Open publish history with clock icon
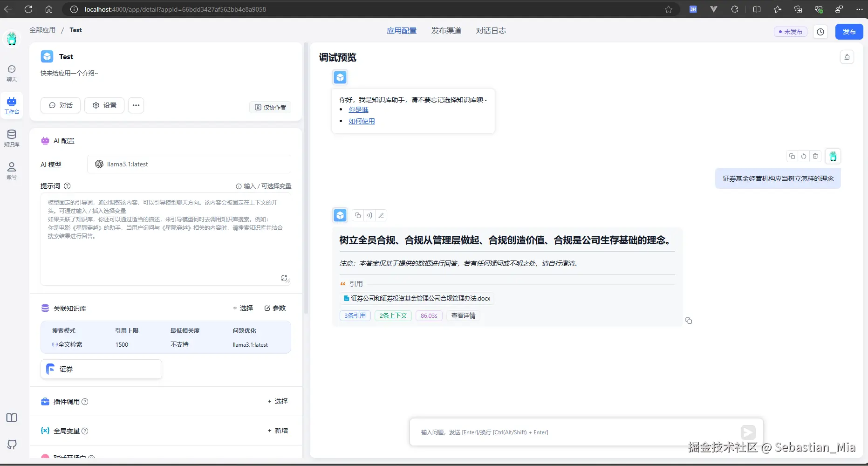 click(x=820, y=32)
